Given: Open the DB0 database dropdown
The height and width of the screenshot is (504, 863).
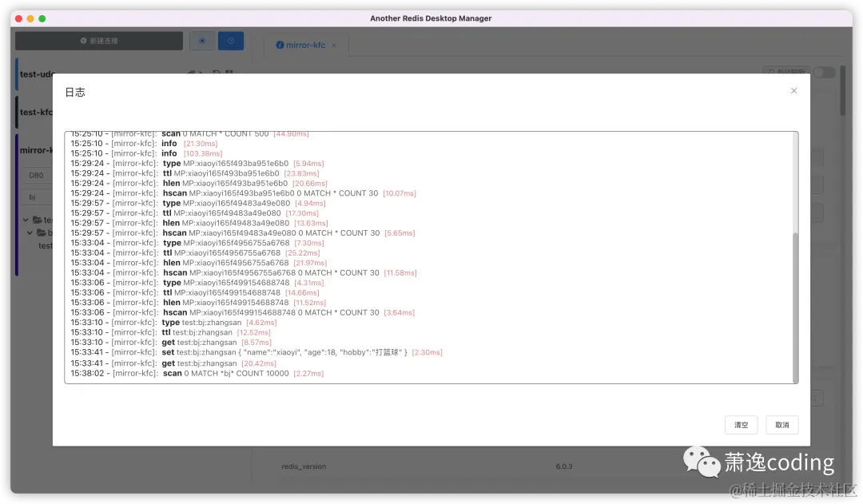Looking at the screenshot, I should click(38, 176).
